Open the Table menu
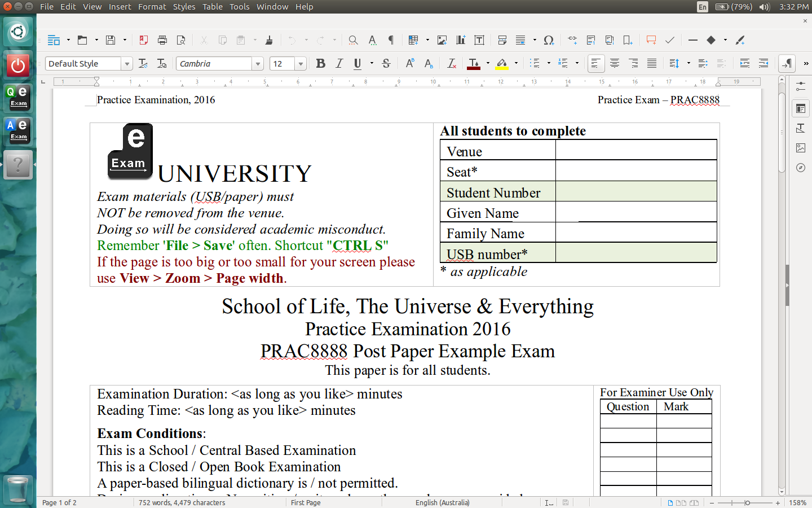The width and height of the screenshot is (812, 508). [x=213, y=7]
